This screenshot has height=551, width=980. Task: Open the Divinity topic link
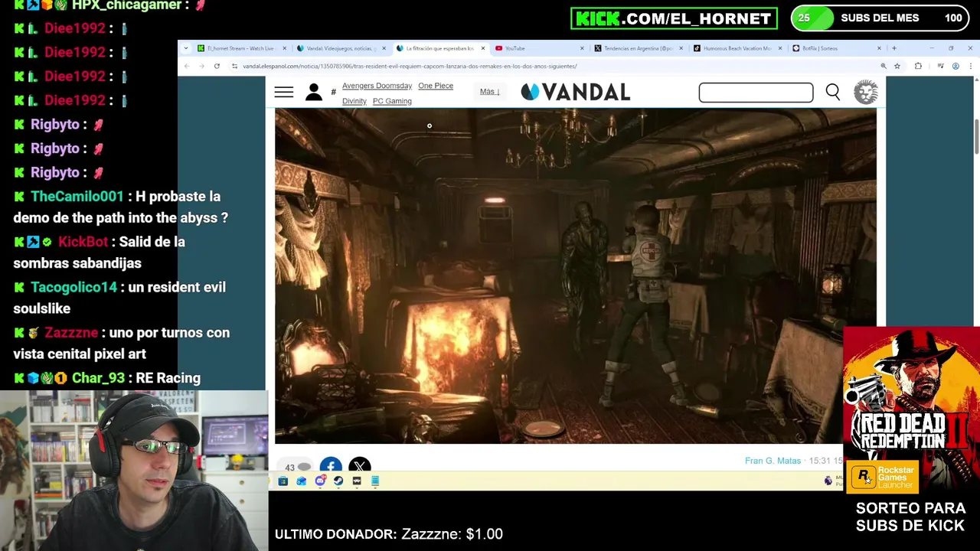[354, 101]
